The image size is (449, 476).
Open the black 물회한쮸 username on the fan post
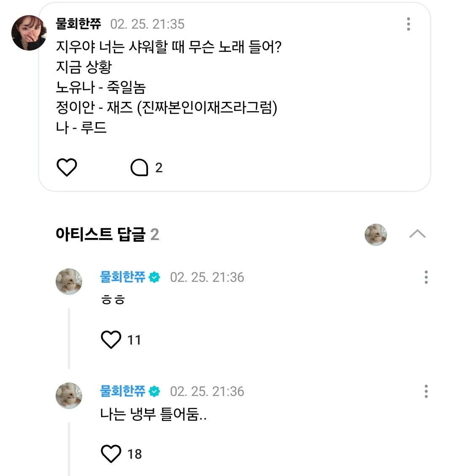(x=78, y=24)
